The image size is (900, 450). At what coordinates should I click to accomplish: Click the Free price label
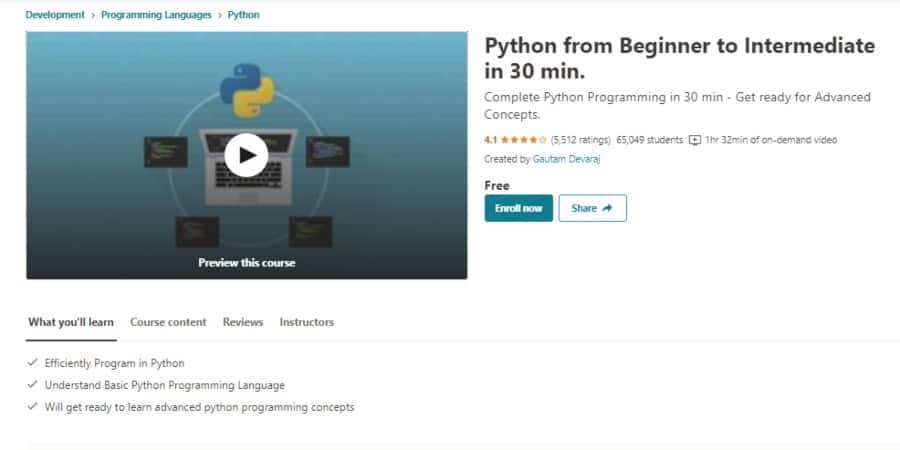pos(497,185)
